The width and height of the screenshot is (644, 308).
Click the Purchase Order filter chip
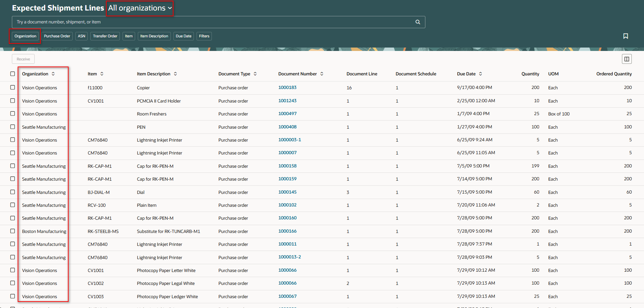(57, 36)
